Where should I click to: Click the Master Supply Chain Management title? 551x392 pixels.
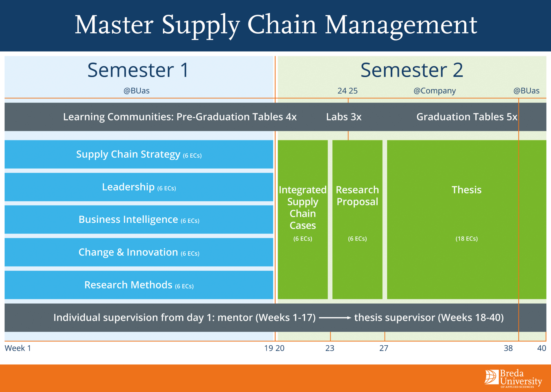click(x=276, y=25)
